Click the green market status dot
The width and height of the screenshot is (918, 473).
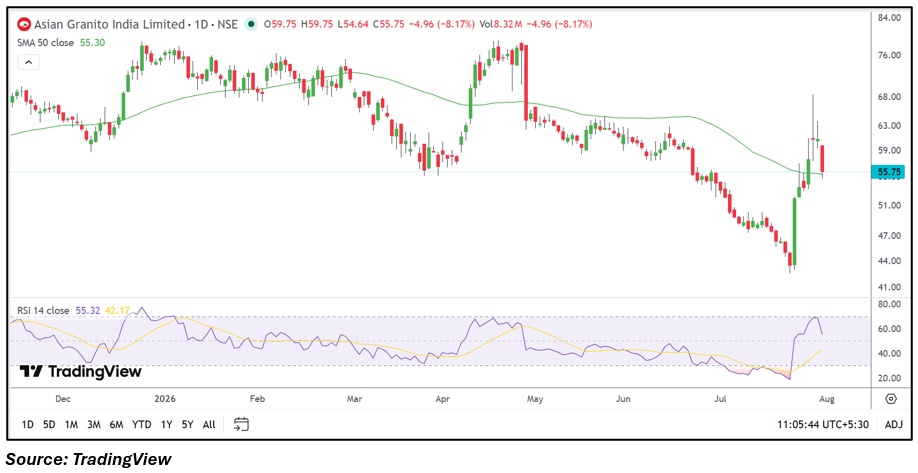click(251, 25)
